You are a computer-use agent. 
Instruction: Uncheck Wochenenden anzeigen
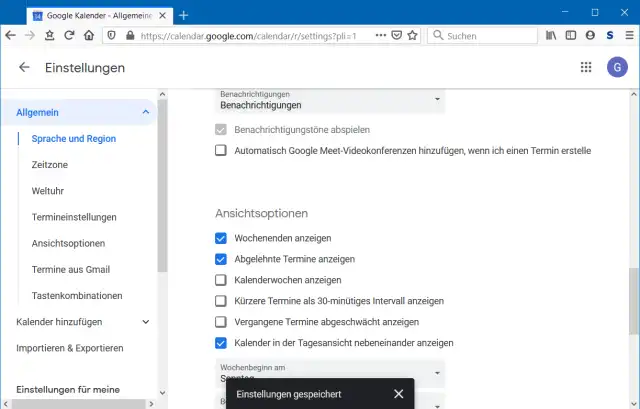221,238
